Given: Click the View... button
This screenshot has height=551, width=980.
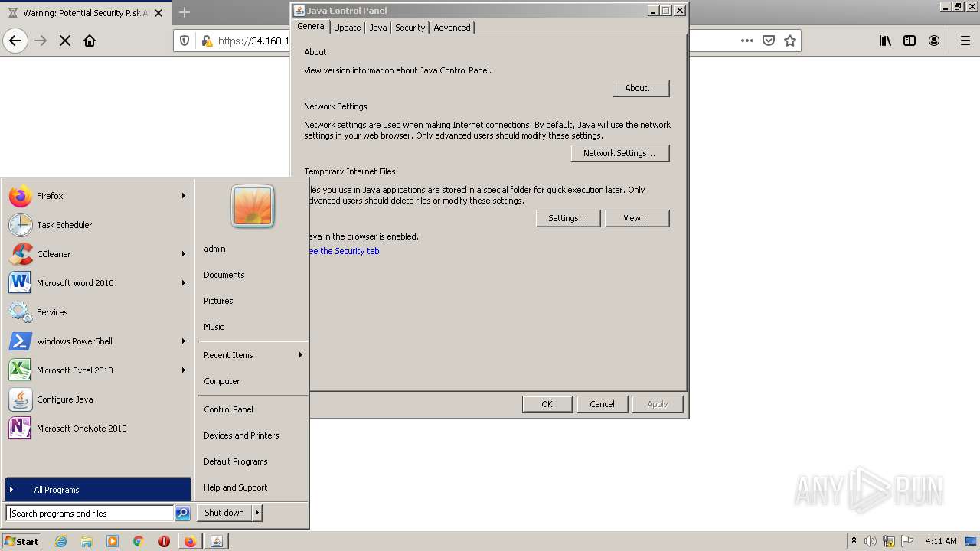Looking at the screenshot, I should click(x=637, y=218).
